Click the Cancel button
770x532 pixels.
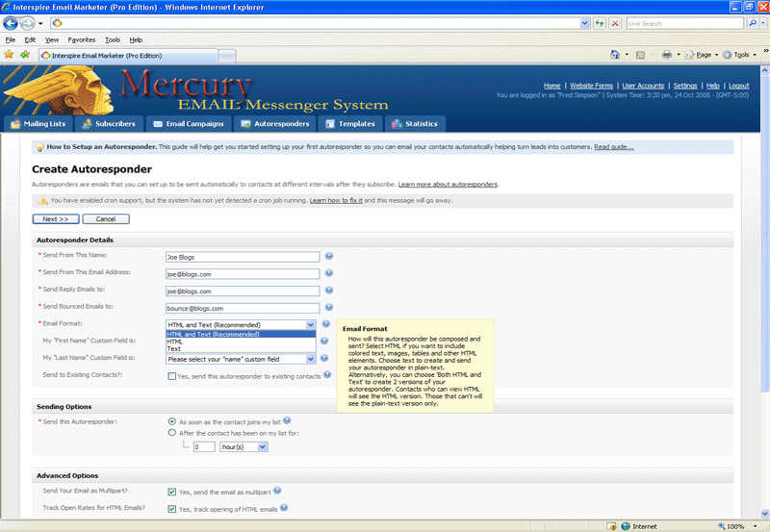coord(106,219)
